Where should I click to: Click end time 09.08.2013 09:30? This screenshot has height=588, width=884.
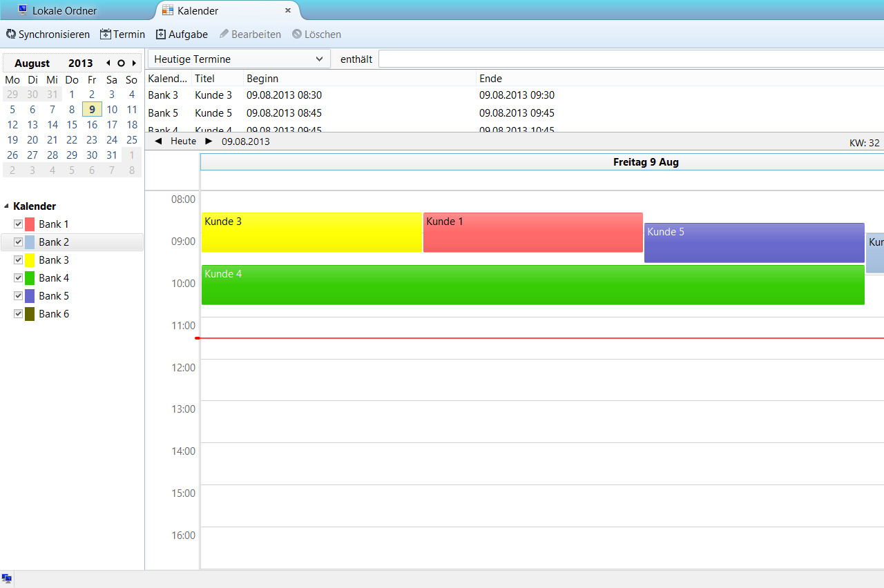click(x=517, y=95)
